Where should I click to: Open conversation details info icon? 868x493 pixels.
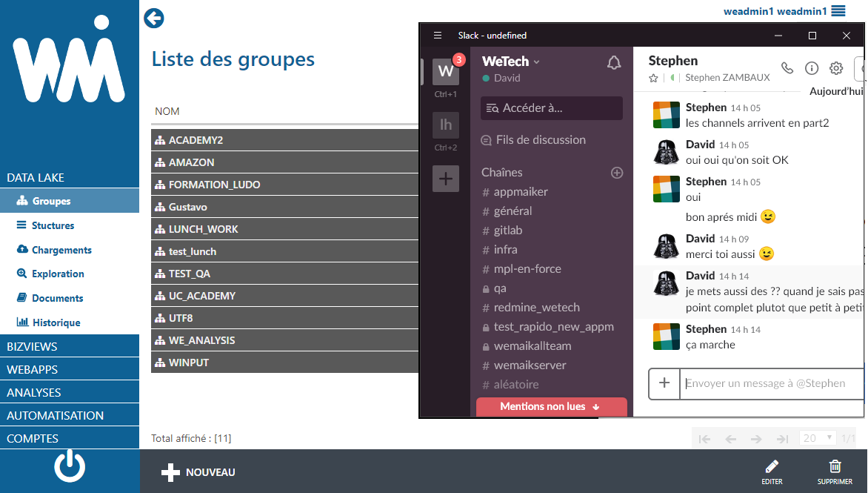click(x=812, y=68)
